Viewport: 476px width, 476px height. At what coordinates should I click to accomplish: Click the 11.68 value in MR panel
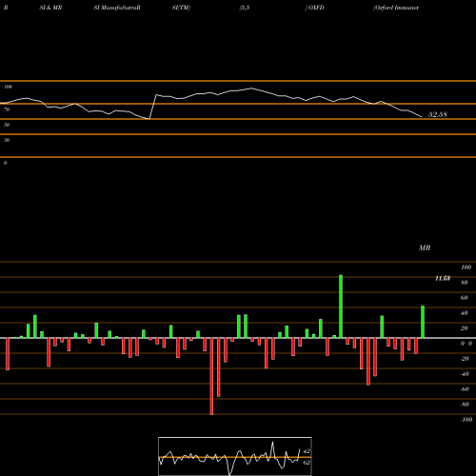pyautogui.click(x=443, y=279)
